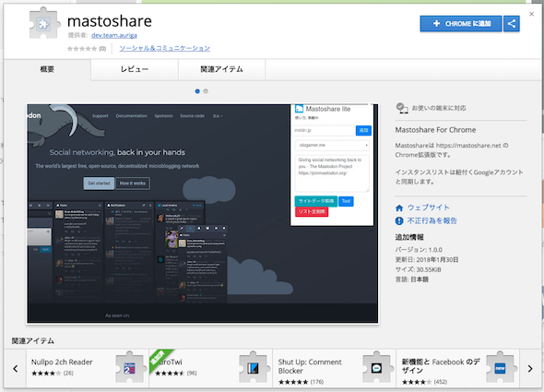Click the 言語: 日本語 text
The height and width of the screenshot is (392, 544).
click(412, 279)
